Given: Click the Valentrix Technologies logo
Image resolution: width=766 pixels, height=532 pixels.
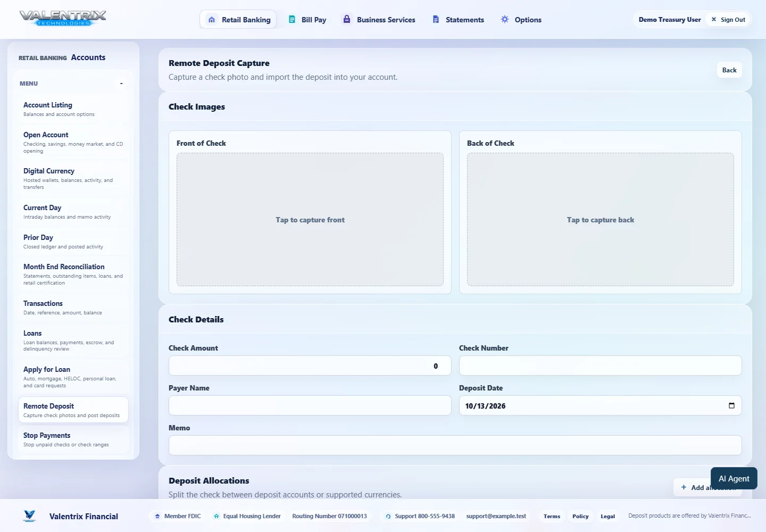Looking at the screenshot, I should 63,18.
